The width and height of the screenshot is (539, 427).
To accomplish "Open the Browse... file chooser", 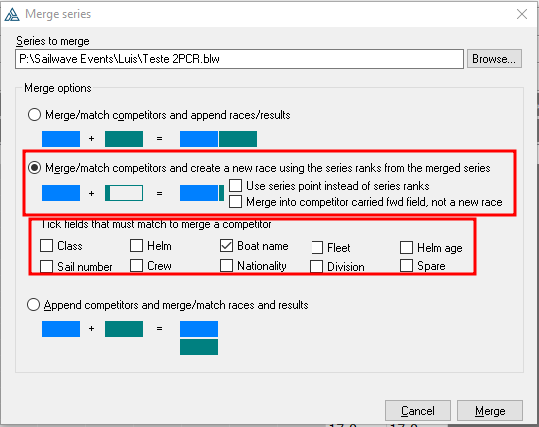I will pos(494,59).
